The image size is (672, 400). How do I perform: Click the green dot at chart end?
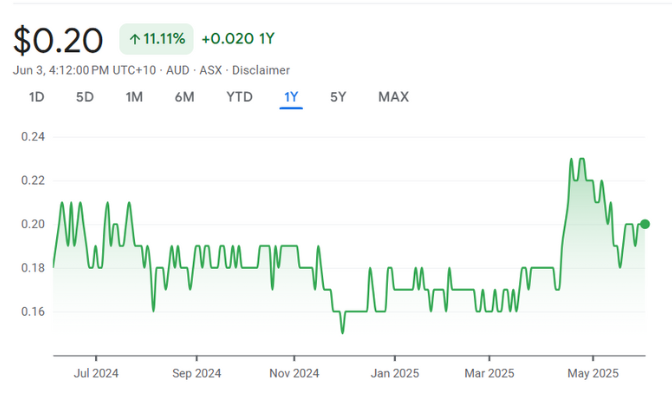(645, 224)
